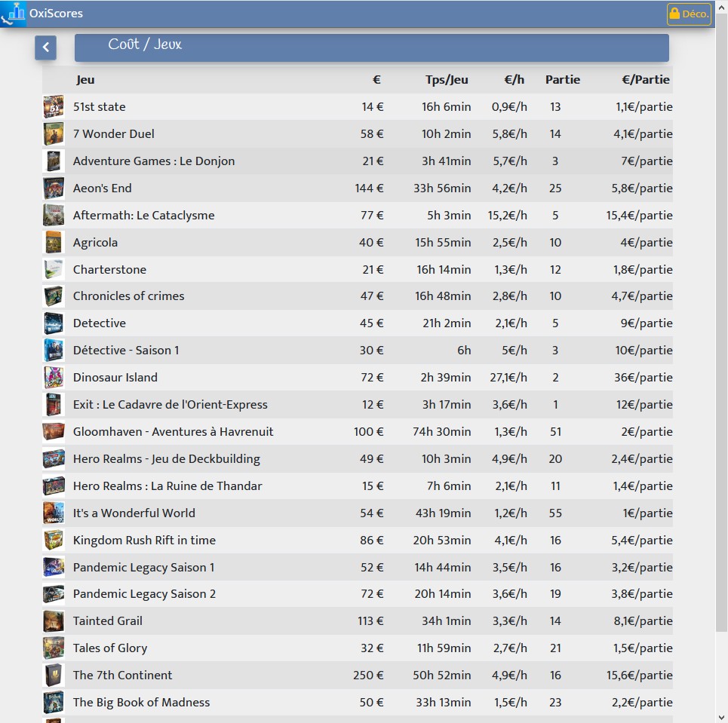Open the Aeon's End thumbnail
This screenshot has width=728, height=723.
54,188
